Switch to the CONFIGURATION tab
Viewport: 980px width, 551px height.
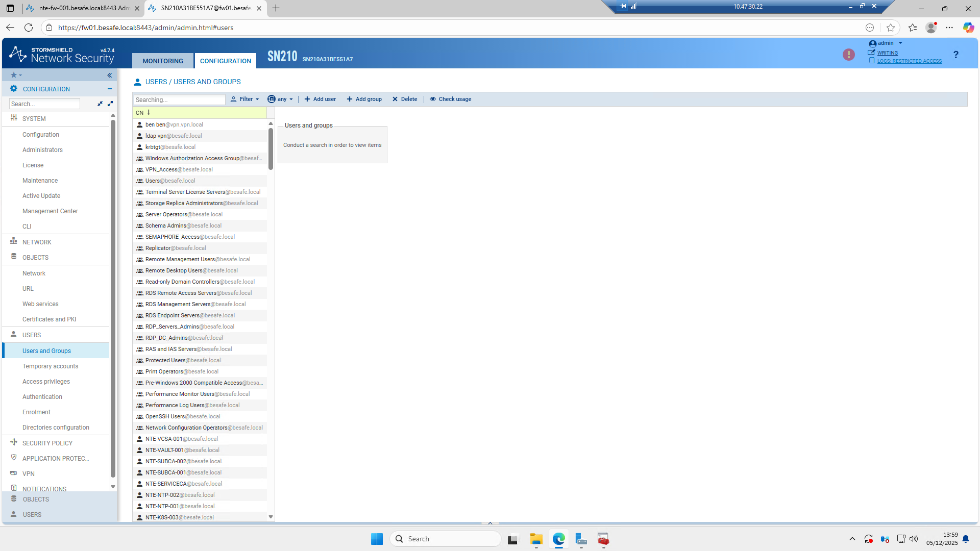click(x=225, y=61)
